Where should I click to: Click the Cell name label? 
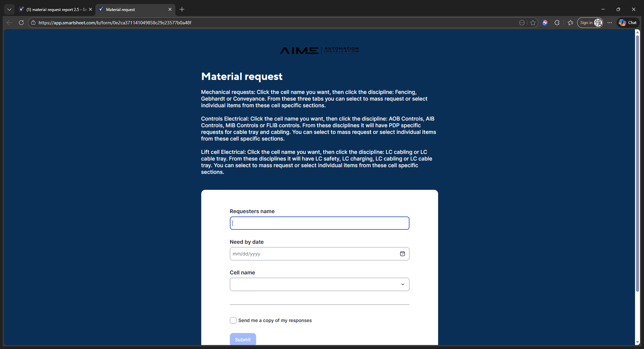(242, 272)
